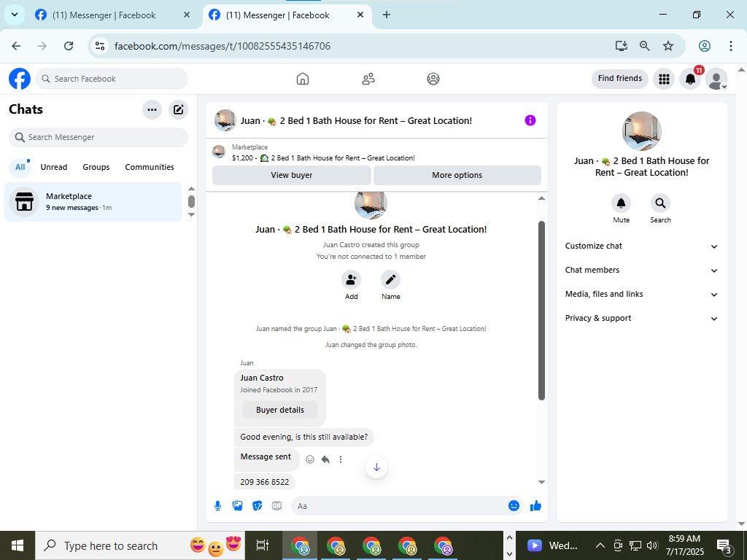
Task: Select the All chats filter tab
Action: [20, 167]
